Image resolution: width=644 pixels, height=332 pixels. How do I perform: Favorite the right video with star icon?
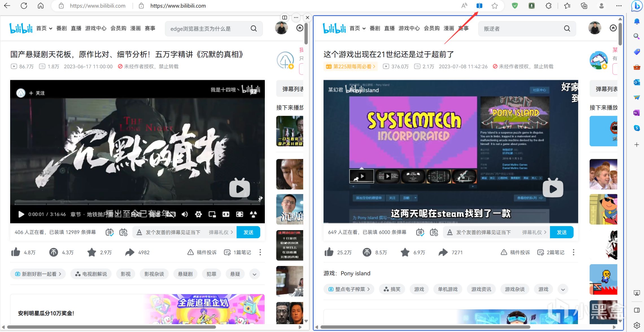tap(405, 252)
